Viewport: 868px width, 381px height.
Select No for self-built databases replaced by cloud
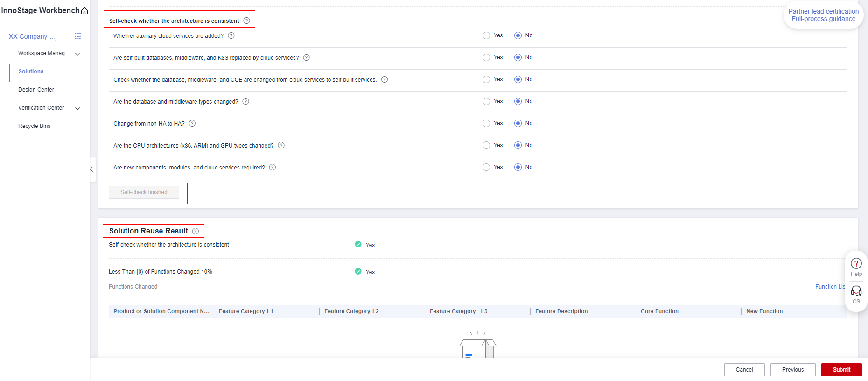pos(518,57)
